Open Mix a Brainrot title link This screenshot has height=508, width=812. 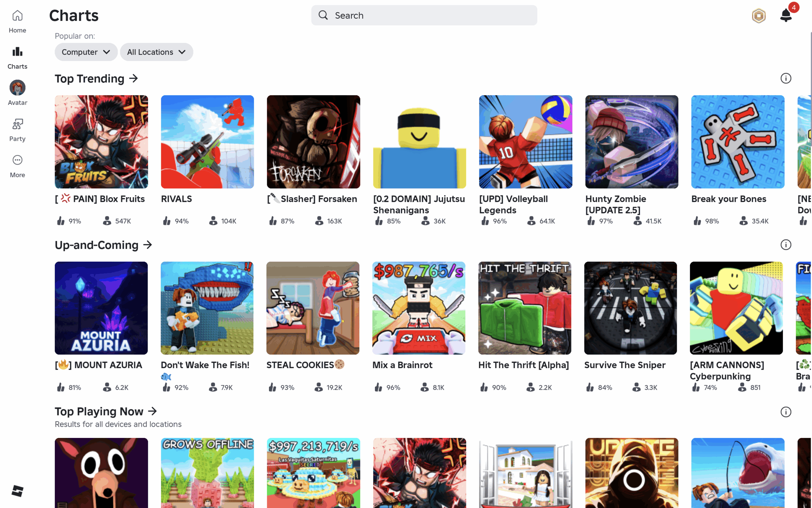pyautogui.click(x=402, y=365)
